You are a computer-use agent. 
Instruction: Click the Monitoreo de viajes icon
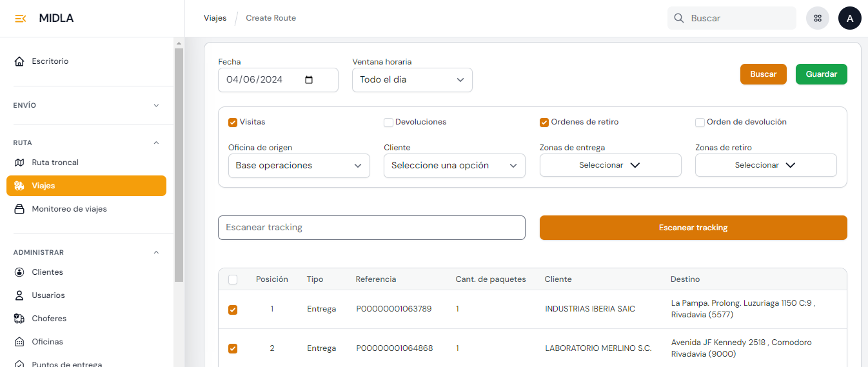click(x=19, y=209)
